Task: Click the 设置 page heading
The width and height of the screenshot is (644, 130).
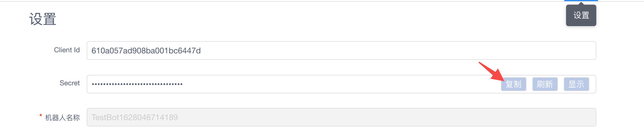Action: pyautogui.click(x=42, y=19)
